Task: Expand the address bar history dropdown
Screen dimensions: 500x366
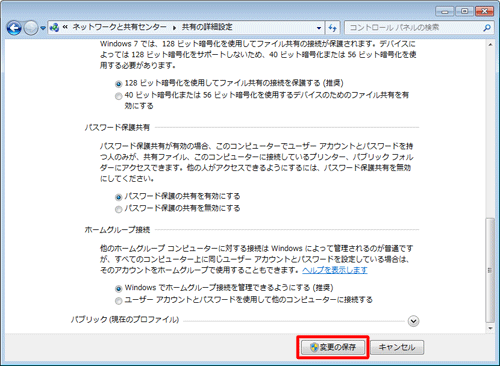Action: pyautogui.click(x=319, y=28)
